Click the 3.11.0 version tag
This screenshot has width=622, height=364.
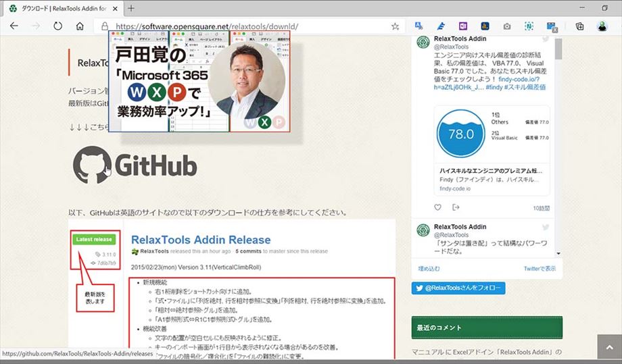(x=106, y=255)
